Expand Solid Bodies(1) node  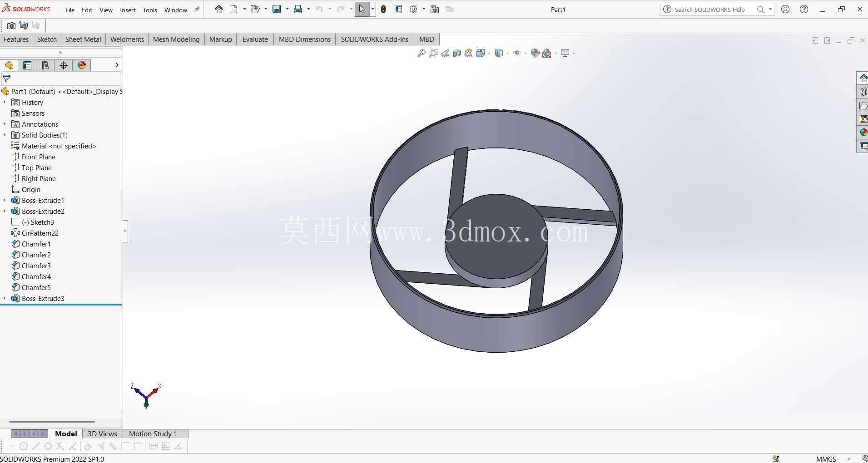point(5,135)
